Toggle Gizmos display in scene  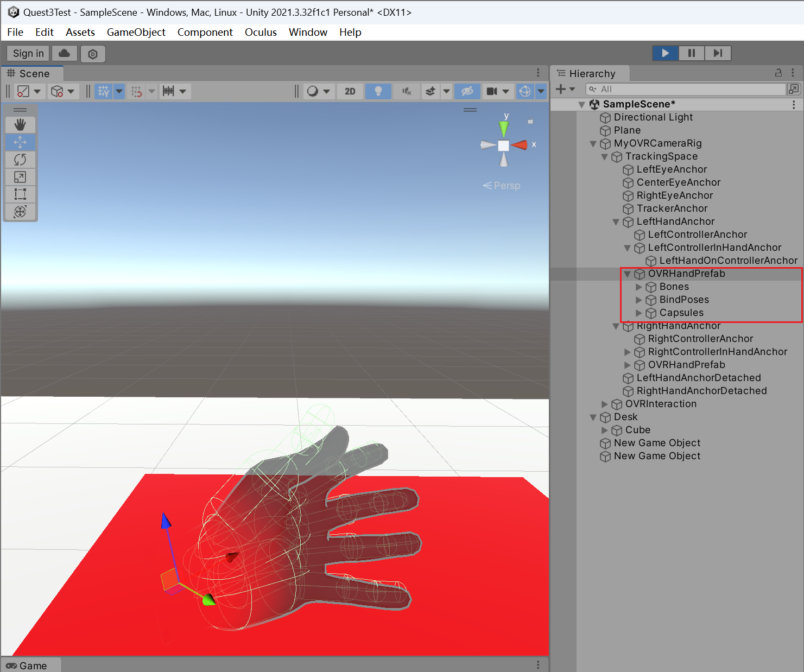click(x=525, y=91)
